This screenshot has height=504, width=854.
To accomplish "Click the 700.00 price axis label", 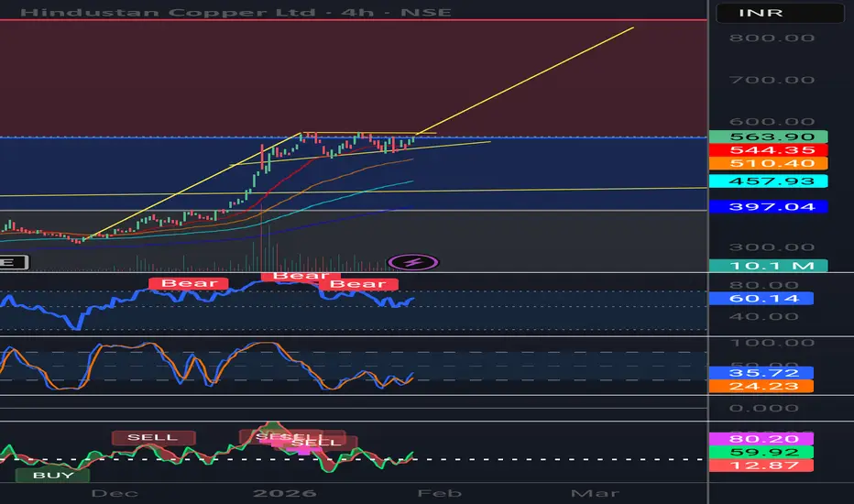I will click(772, 80).
